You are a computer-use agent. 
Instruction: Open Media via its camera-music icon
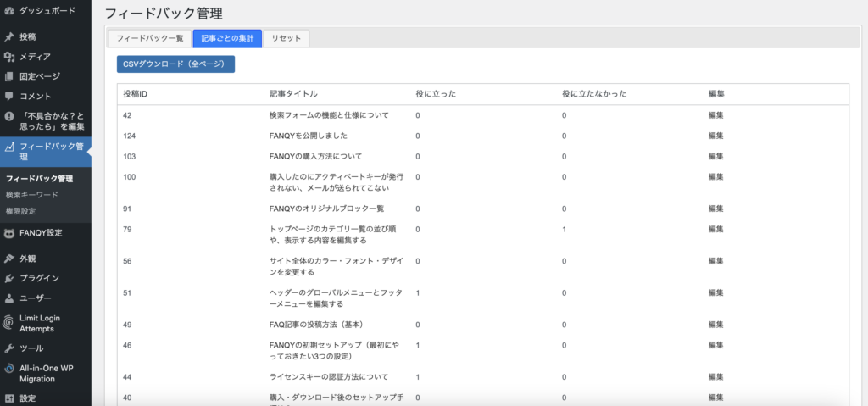tap(9, 57)
